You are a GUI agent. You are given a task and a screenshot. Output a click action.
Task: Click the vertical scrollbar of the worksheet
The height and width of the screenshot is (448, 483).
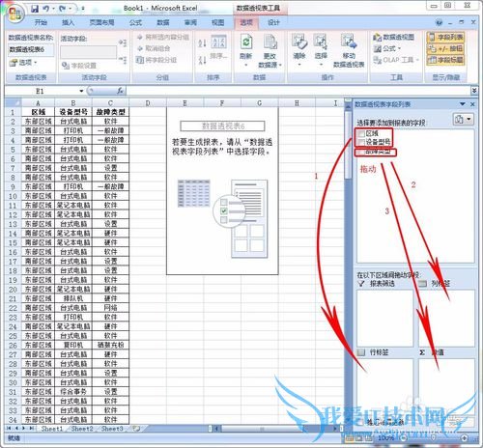point(348,264)
